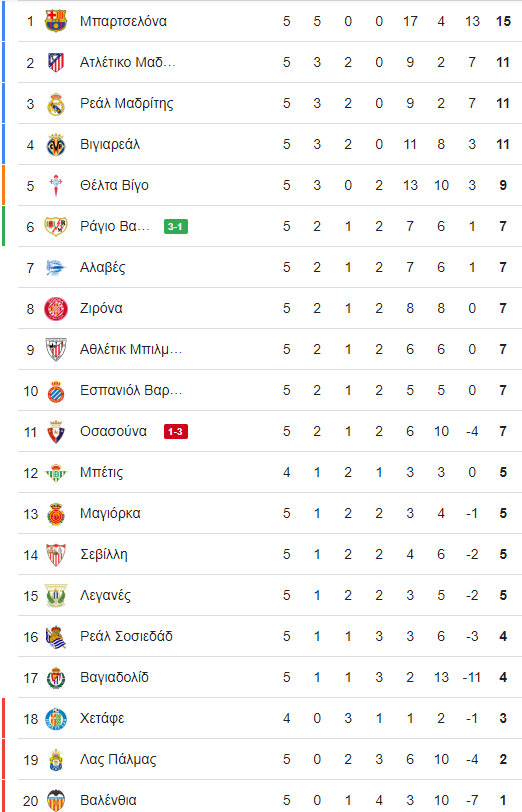Click the Celta Vigo crest icon

click(x=56, y=185)
